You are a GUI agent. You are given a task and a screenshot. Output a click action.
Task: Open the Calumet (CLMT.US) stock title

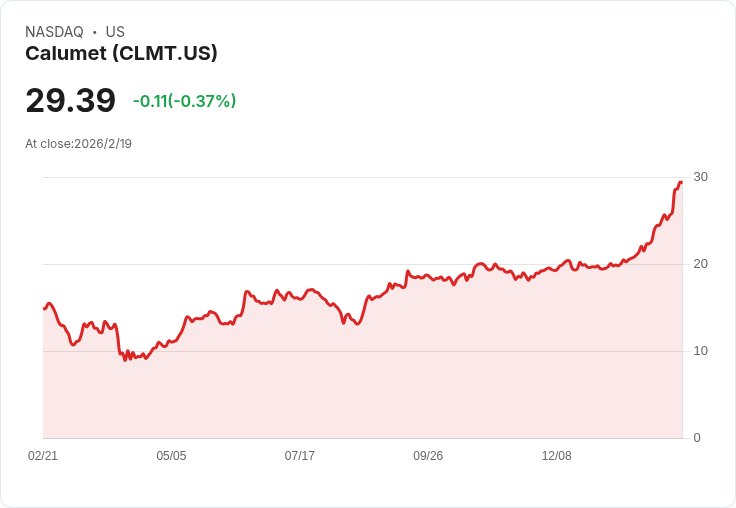click(x=121, y=53)
